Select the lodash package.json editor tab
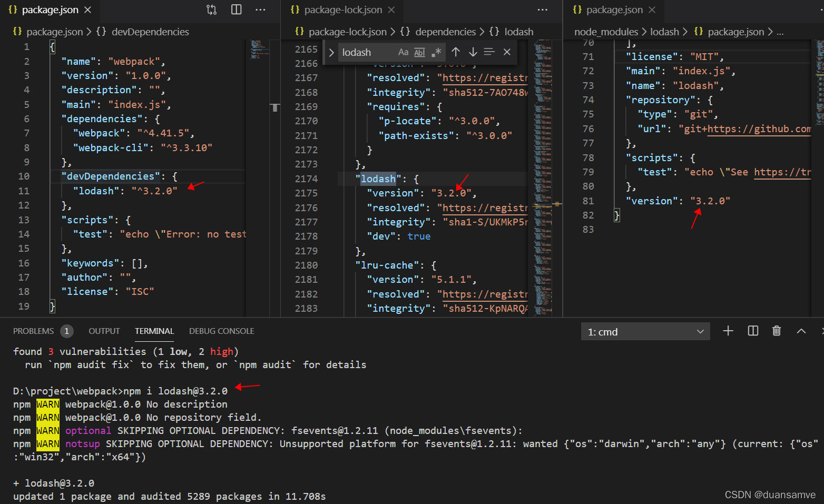824x504 pixels. [614, 9]
